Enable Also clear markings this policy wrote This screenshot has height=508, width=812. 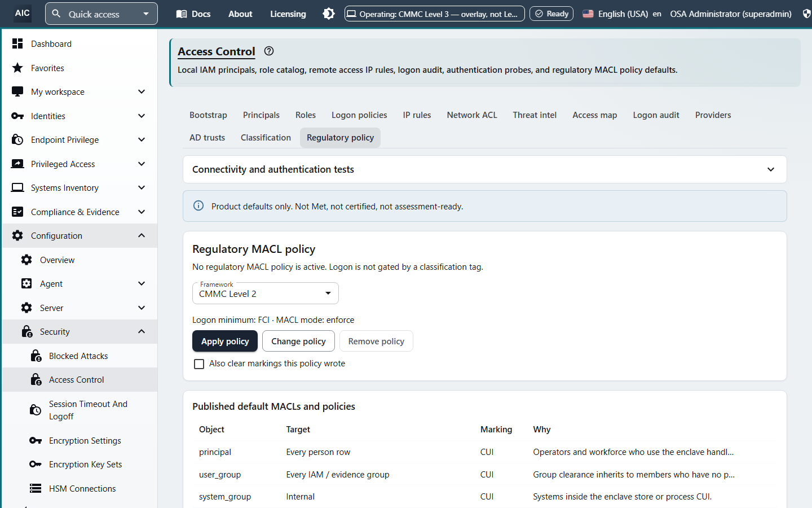point(199,364)
